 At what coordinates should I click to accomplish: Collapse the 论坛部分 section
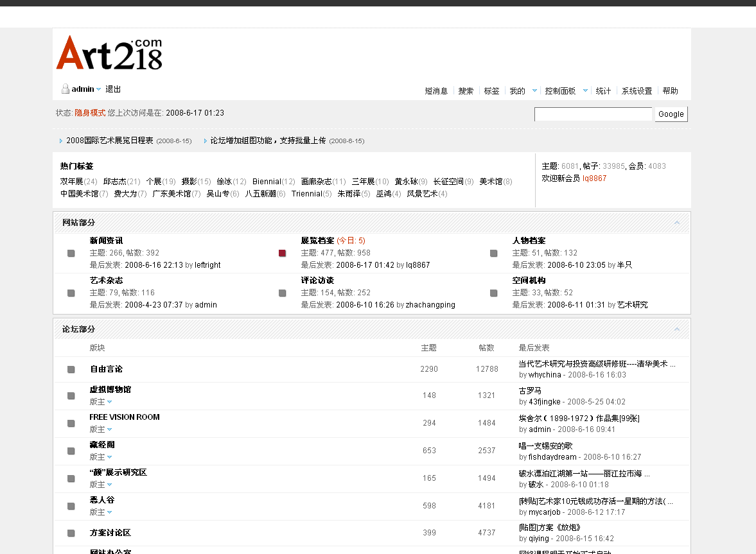(677, 329)
